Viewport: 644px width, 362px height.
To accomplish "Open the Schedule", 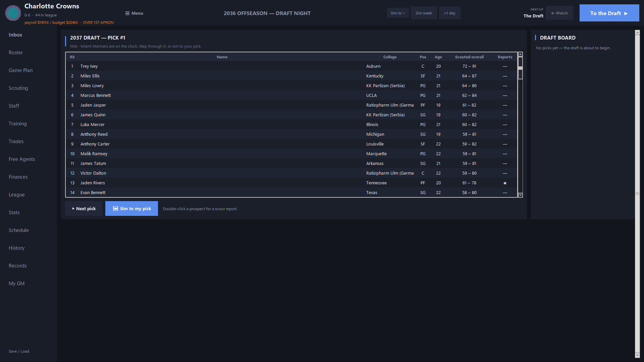I will (19, 230).
